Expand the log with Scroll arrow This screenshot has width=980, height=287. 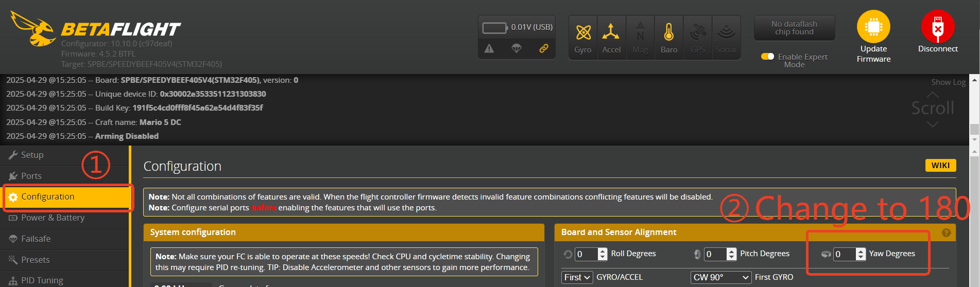point(933,124)
